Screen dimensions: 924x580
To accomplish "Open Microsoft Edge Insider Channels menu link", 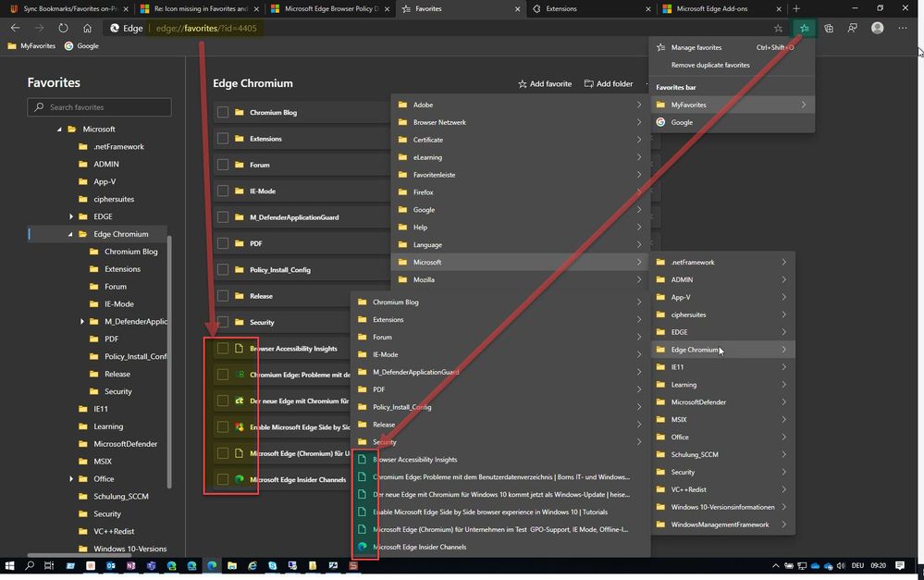I will (501, 547).
